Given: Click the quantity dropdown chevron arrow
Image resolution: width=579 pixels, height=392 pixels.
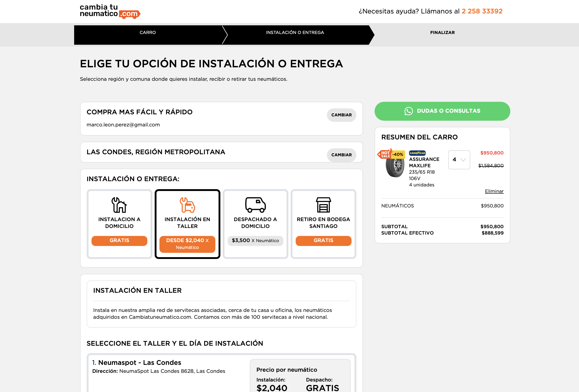Looking at the screenshot, I should click(x=463, y=160).
